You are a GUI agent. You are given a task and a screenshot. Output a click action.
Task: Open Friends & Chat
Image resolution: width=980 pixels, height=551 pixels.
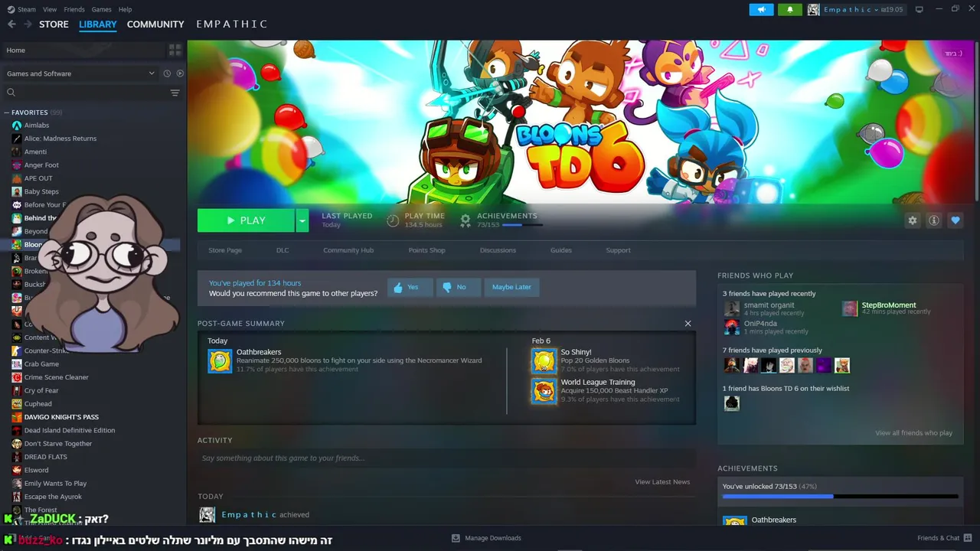(943, 538)
